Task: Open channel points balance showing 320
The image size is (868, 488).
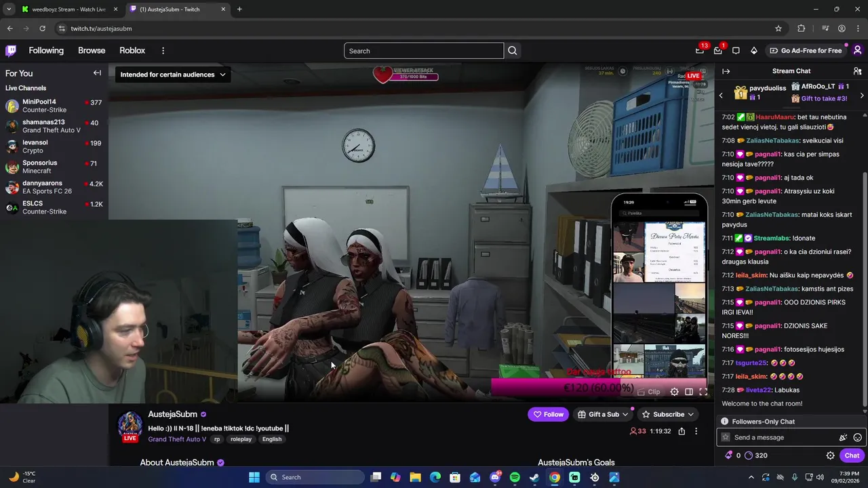Action: 756,455
